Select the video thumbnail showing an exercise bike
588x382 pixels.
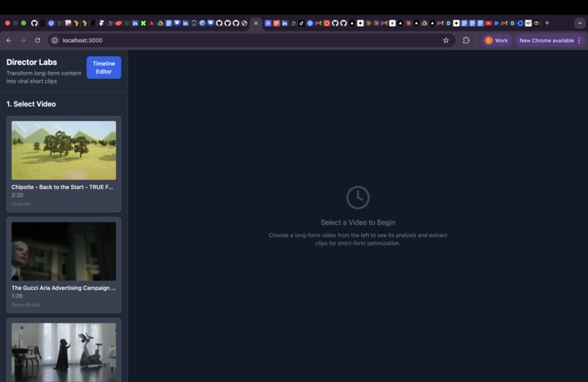tap(63, 352)
